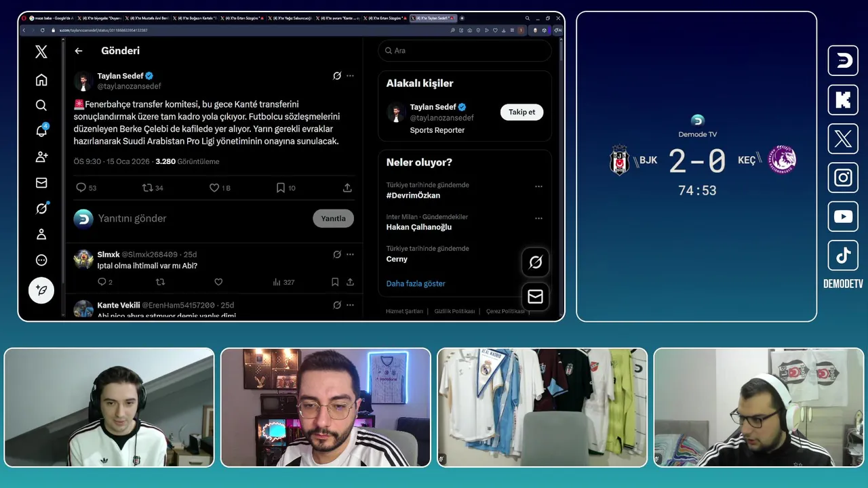Click Grok icon on Taylan Sedef's post
Viewport: 868px width, 488px height.
coord(337,76)
